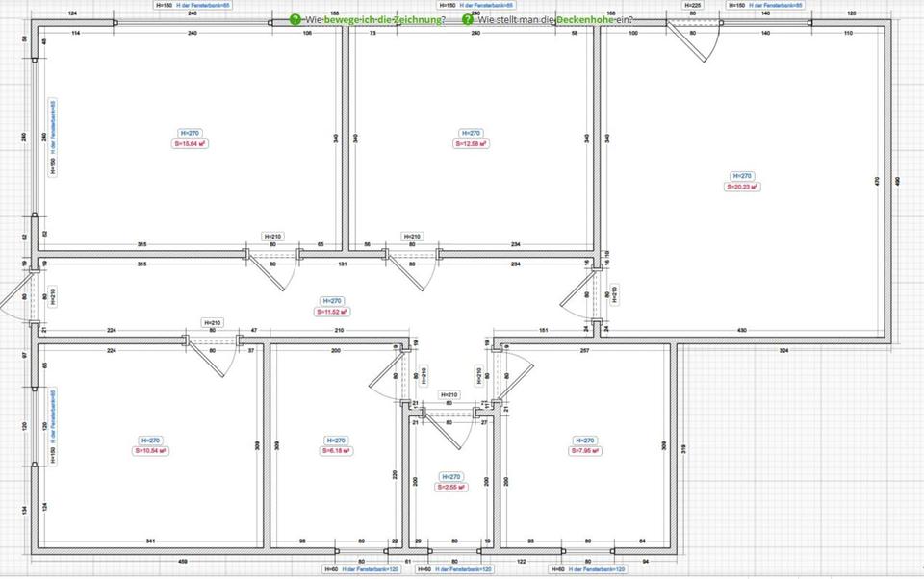924x579 pixels.
Task: Select the S=6.18 m² room area label
Action: click(x=334, y=450)
